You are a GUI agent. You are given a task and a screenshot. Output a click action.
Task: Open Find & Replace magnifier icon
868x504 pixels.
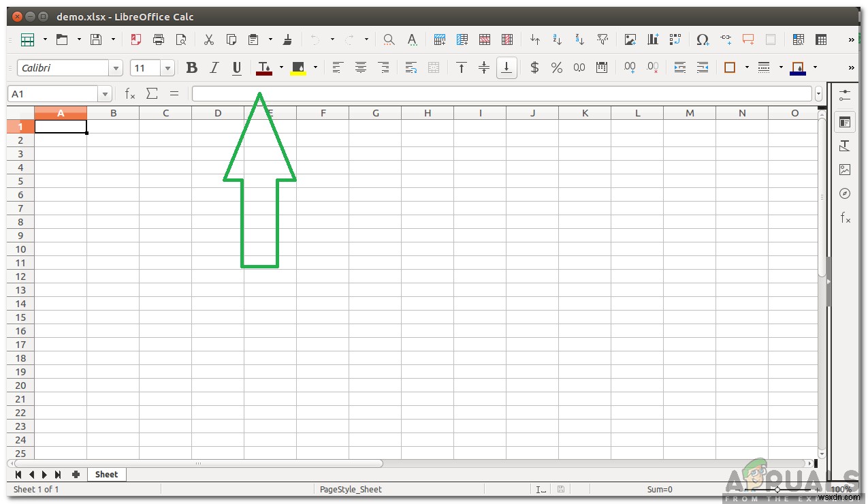coord(389,40)
